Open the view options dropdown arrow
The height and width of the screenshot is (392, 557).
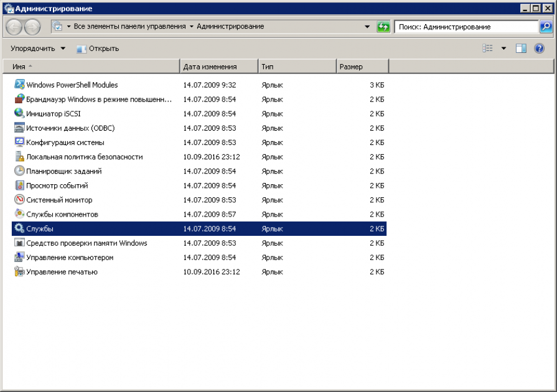click(503, 49)
